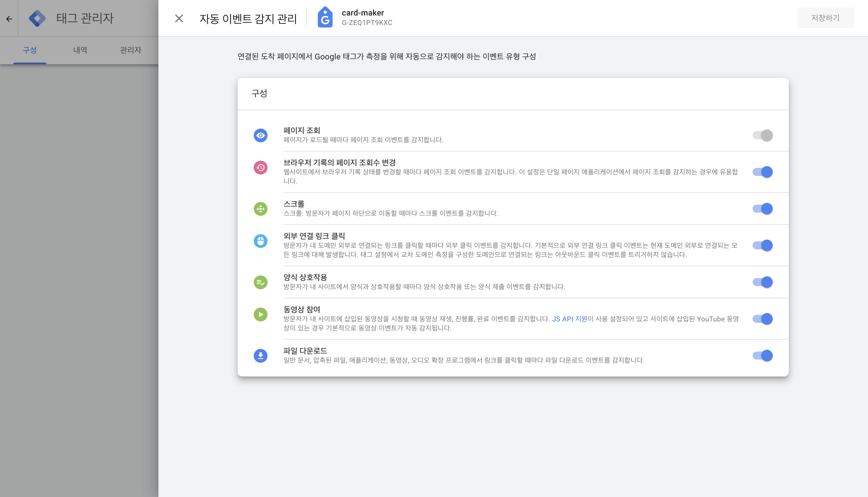Open the 내역 tab
Image resolution: width=868 pixels, height=497 pixels.
[80, 50]
